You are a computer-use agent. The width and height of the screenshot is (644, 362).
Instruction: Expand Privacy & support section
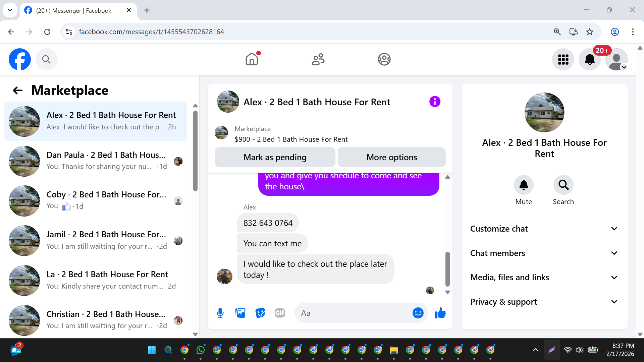point(544,302)
